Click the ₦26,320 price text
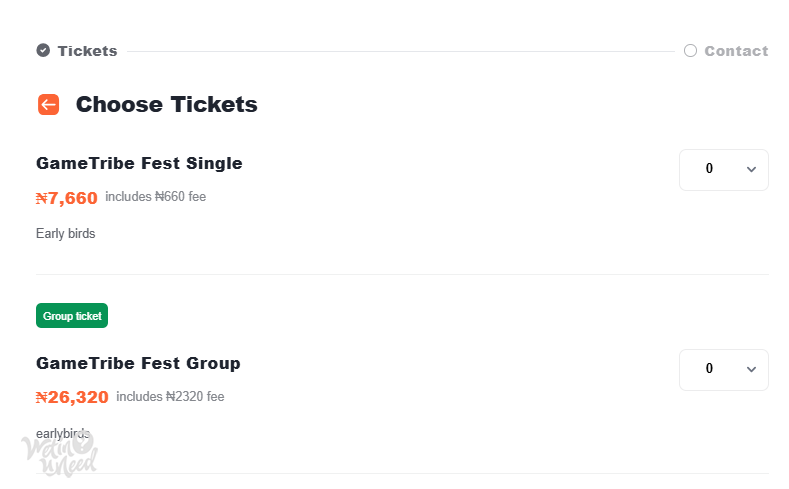789x489 pixels. (72, 397)
